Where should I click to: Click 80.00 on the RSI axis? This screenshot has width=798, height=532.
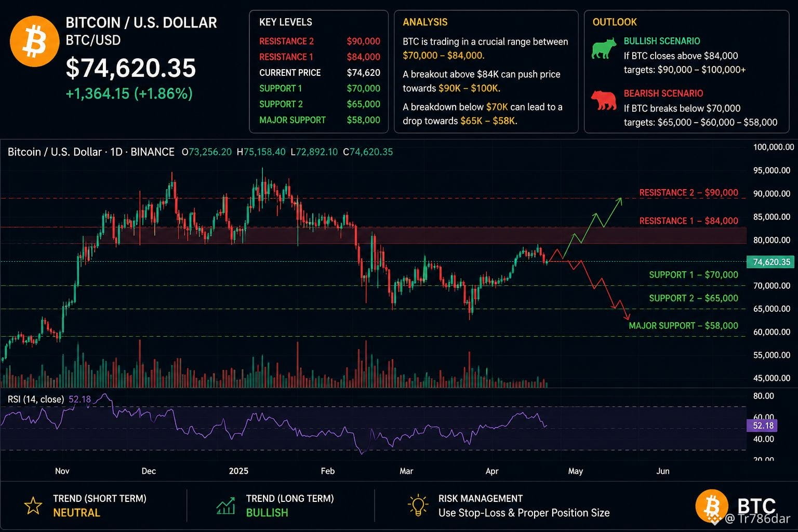(764, 396)
